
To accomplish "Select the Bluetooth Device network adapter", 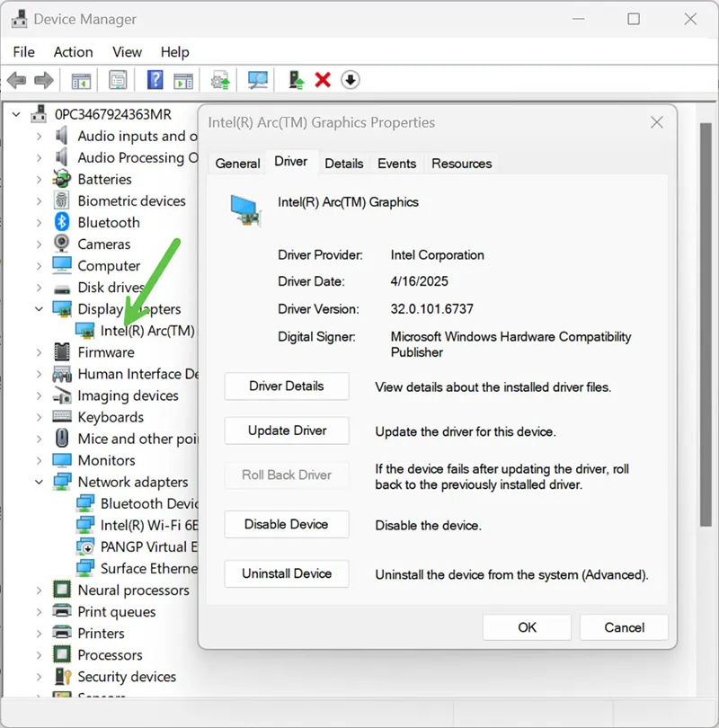I will [137, 503].
